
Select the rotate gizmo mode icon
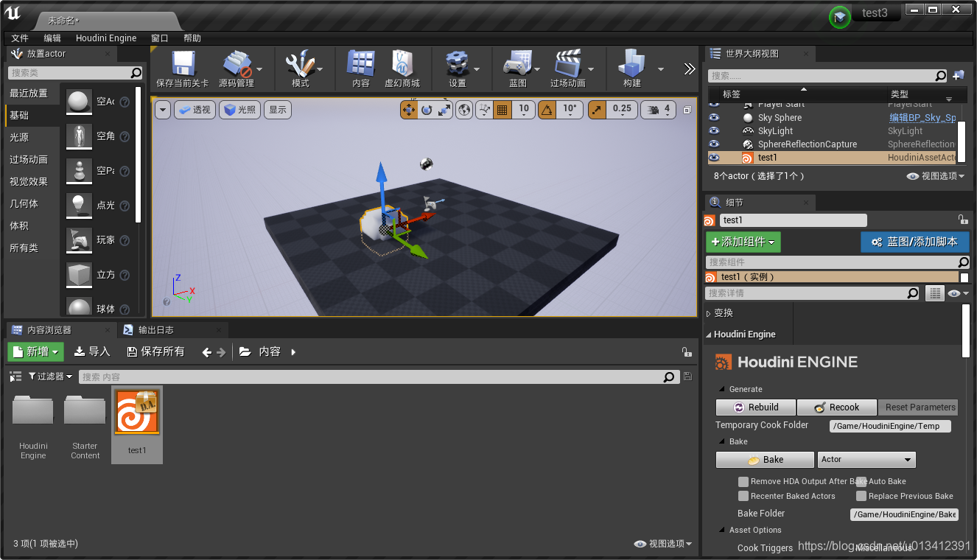[427, 110]
